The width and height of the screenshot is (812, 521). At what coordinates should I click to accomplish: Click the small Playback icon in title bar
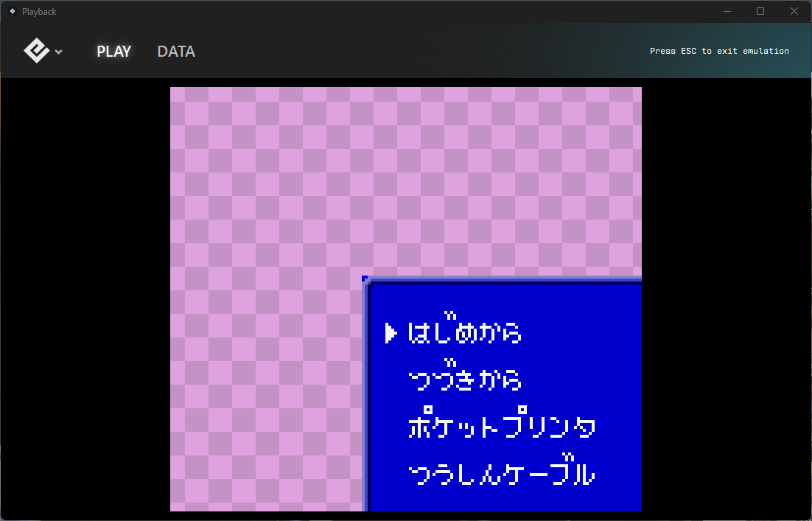coord(12,11)
